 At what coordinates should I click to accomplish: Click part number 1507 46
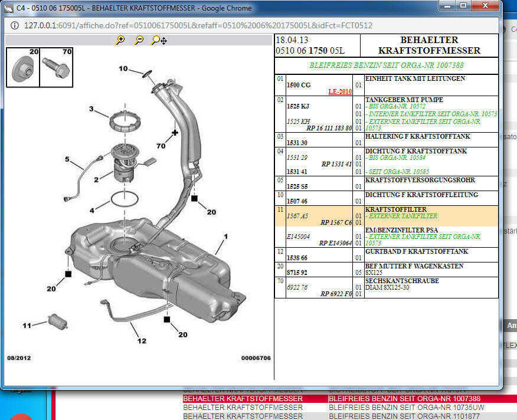[x=297, y=201]
